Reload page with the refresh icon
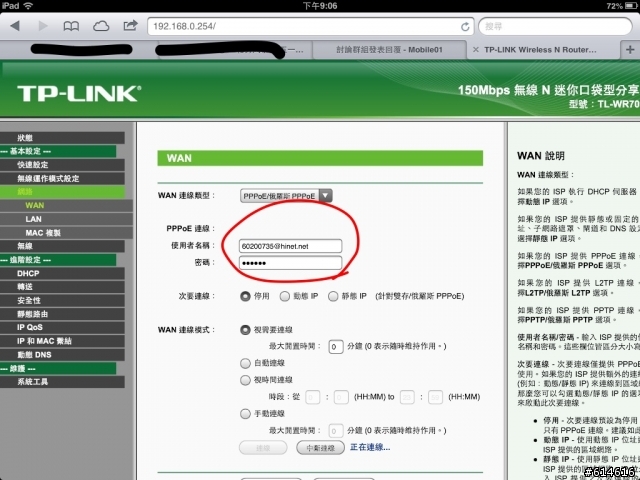This screenshot has width=640, height=480. 465,27
